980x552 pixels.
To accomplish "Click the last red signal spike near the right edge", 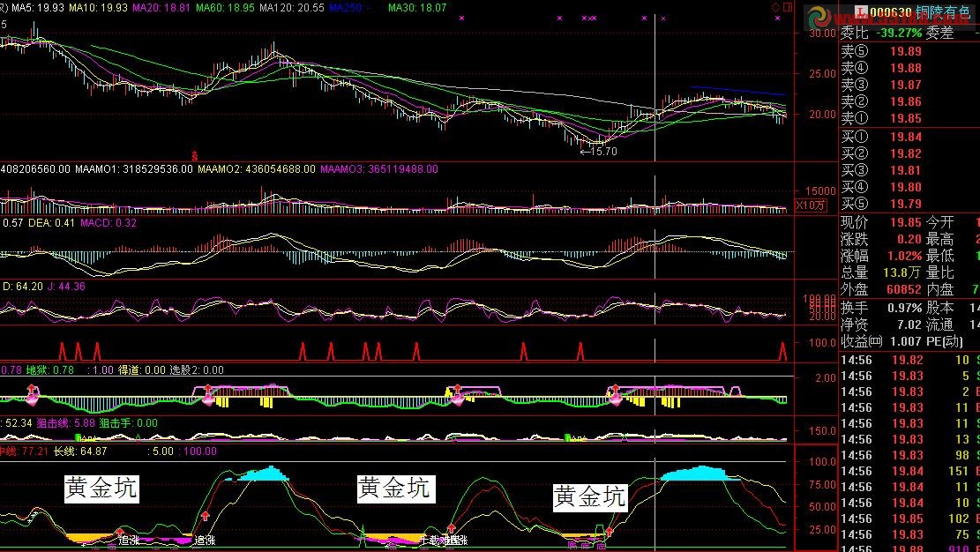I will point(782,351).
